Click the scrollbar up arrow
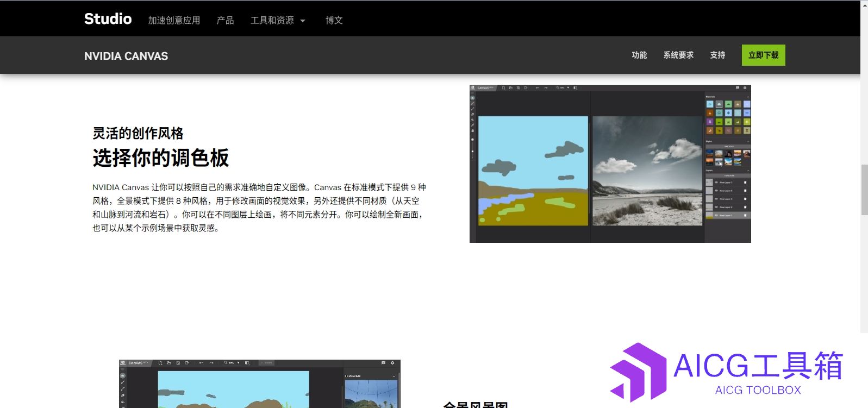Image resolution: width=868 pixels, height=408 pixels. (x=864, y=4)
